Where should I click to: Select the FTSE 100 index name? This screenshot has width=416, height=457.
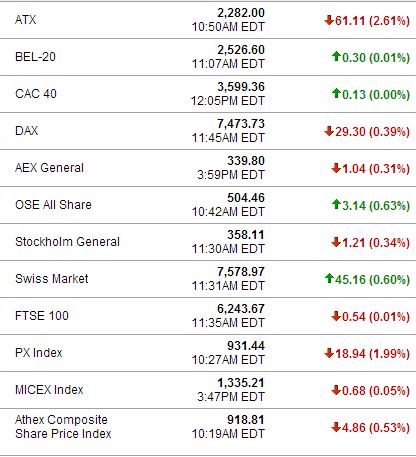coord(42,316)
